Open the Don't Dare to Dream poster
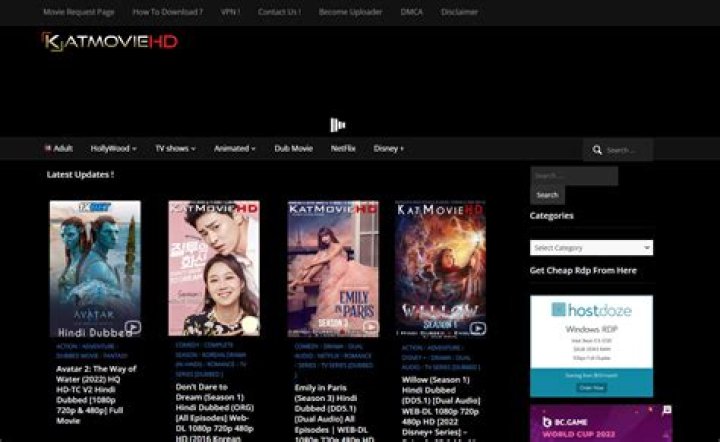720x442 pixels. coord(214,268)
